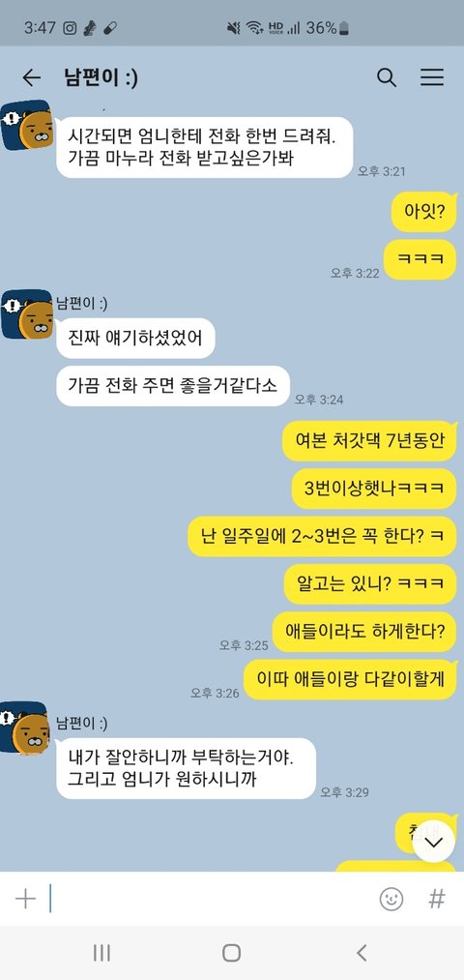This screenshot has width=464, height=980.
Task: Tap the Android recent apps button
Action: 101,953
